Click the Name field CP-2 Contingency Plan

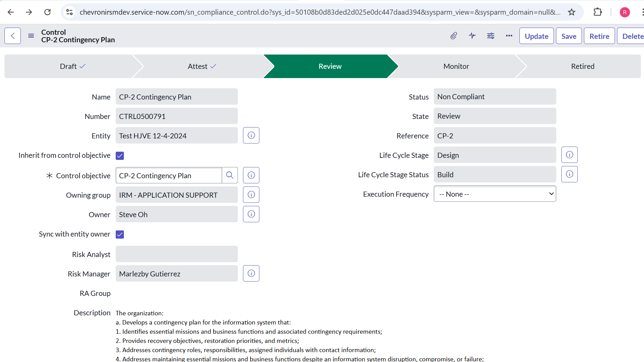click(177, 96)
